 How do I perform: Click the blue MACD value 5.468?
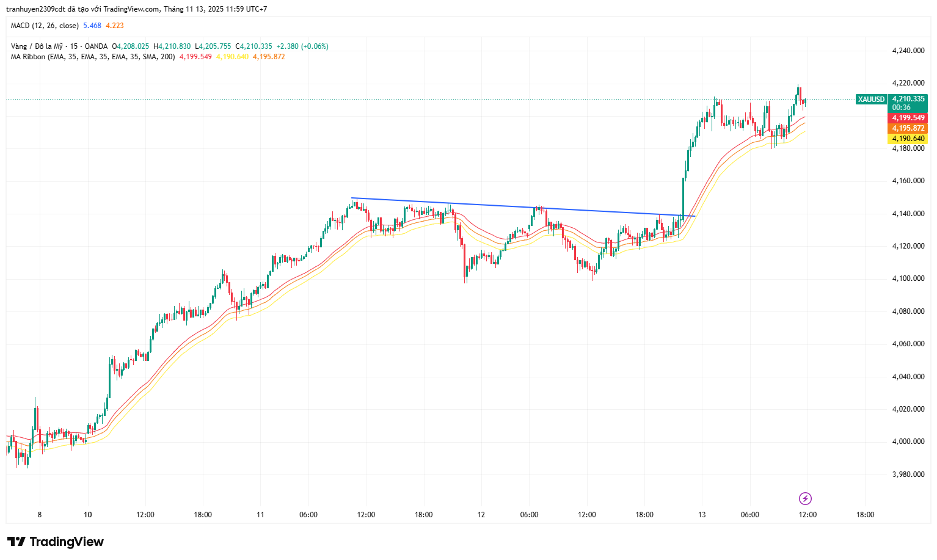click(x=92, y=26)
